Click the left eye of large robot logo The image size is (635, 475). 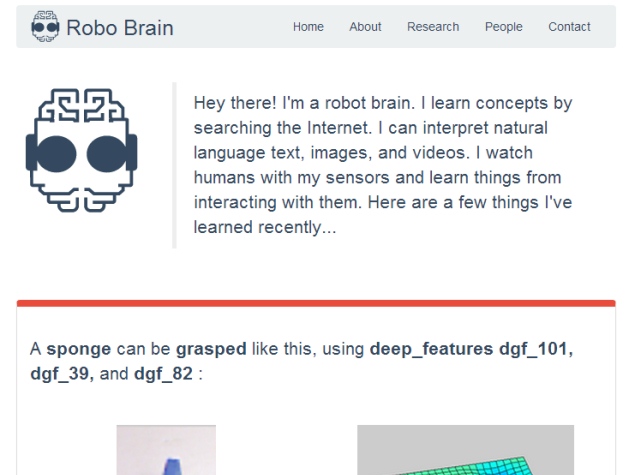click(56, 154)
